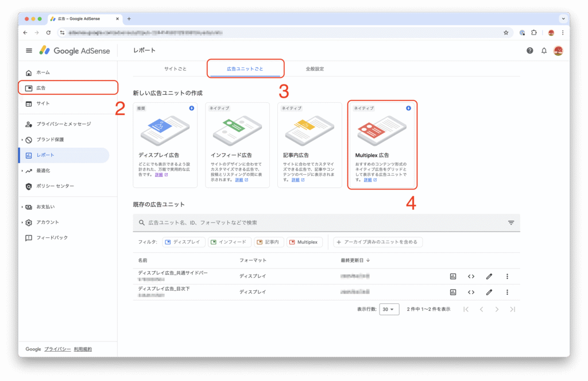View report for ディスプレイ広告_共通サイドバー
This screenshot has width=588, height=381.
click(453, 276)
